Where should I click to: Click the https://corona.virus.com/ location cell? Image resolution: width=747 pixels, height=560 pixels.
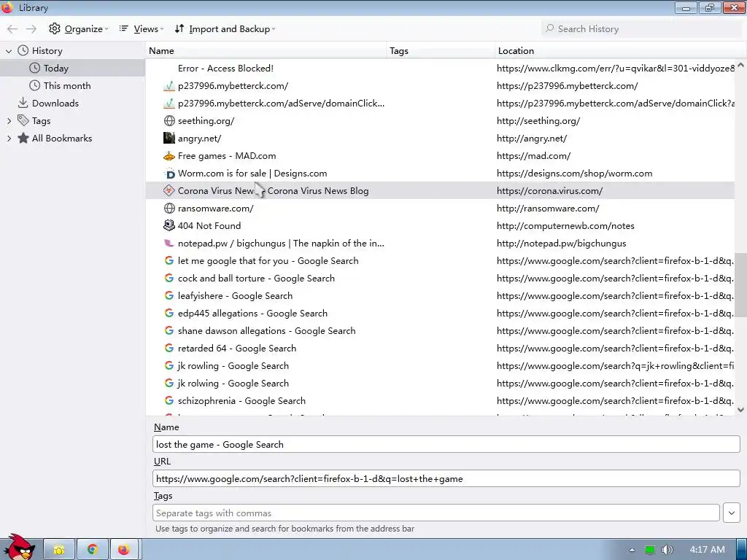click(x=549, y=191)
